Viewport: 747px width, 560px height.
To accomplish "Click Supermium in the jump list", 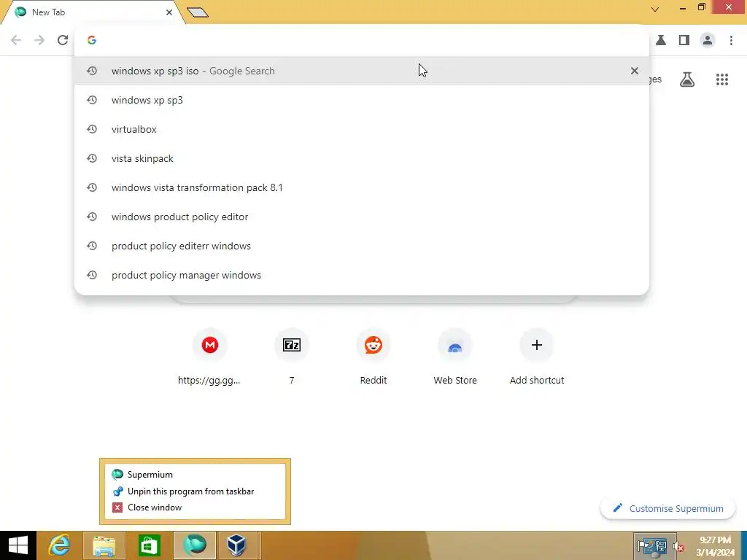I will tap(195, 475).
